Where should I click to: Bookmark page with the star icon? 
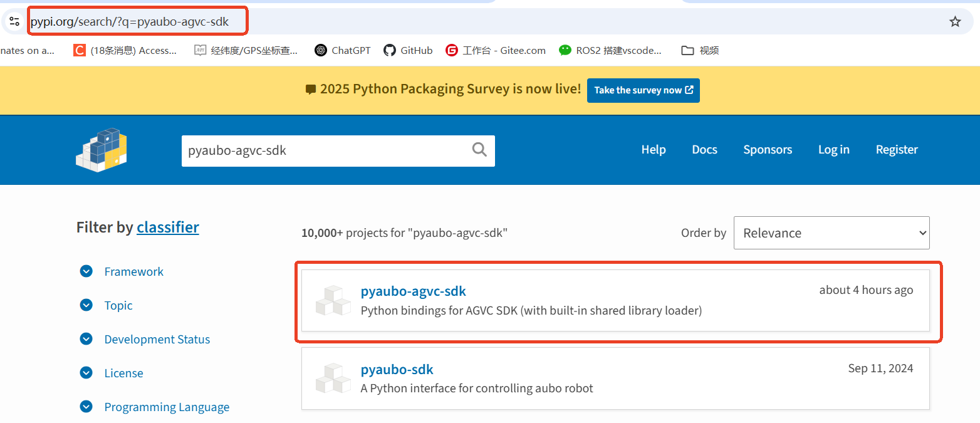[955, 22]
